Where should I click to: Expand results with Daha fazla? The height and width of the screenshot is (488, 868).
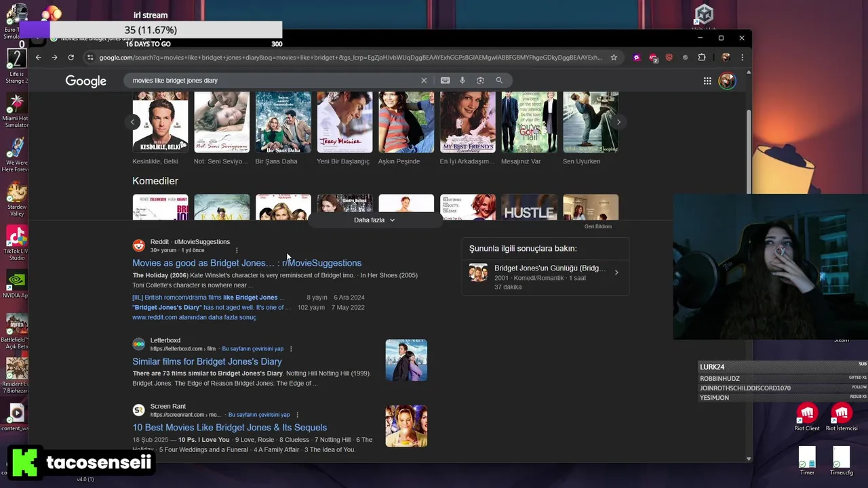coord(374,220)
